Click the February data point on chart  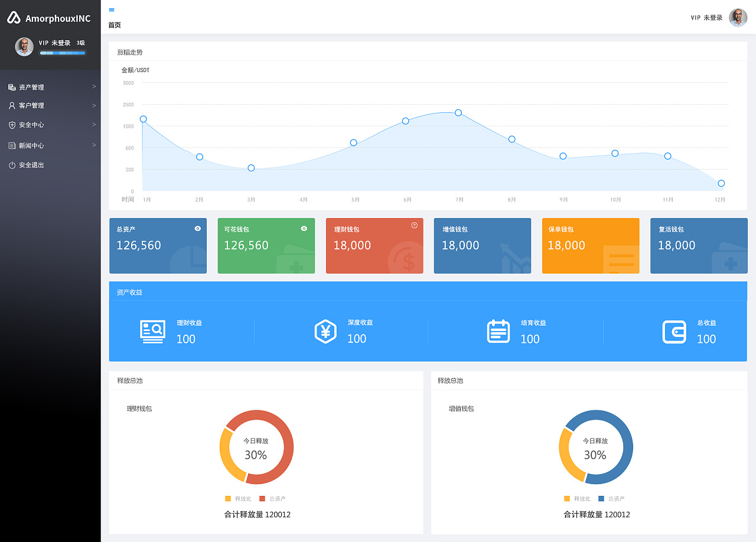point(200,157)
